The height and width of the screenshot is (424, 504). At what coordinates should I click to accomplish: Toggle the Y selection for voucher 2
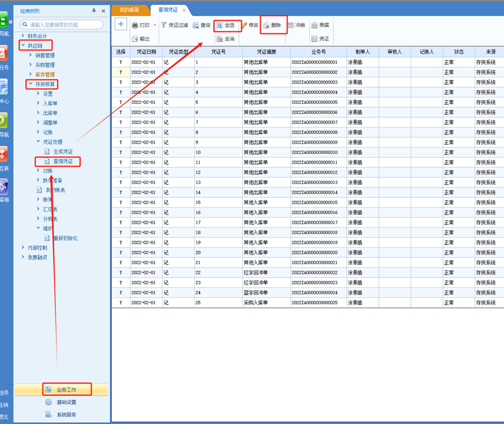(x=121, y=72)
